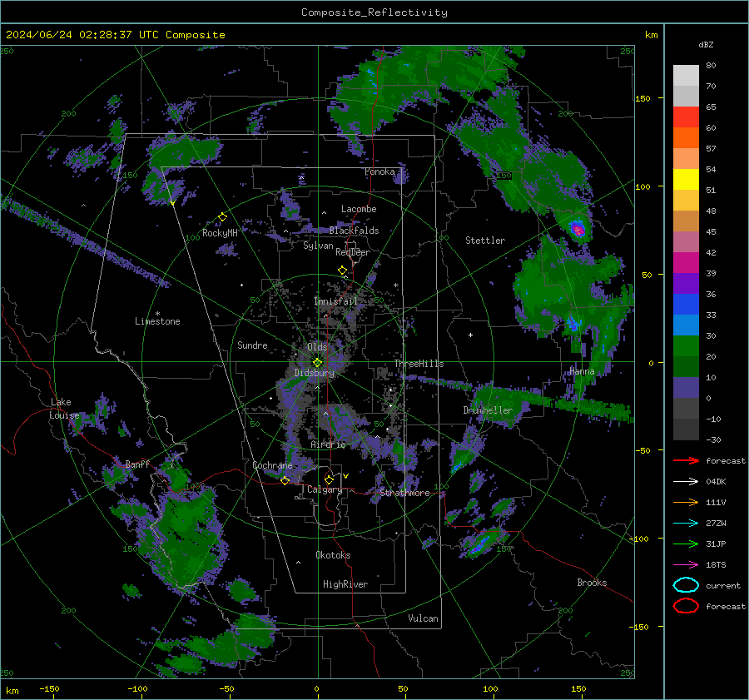Select the slate purple 0-10 dBZ swatch
The width and height of the screenshot is (749, 700).
686,388
